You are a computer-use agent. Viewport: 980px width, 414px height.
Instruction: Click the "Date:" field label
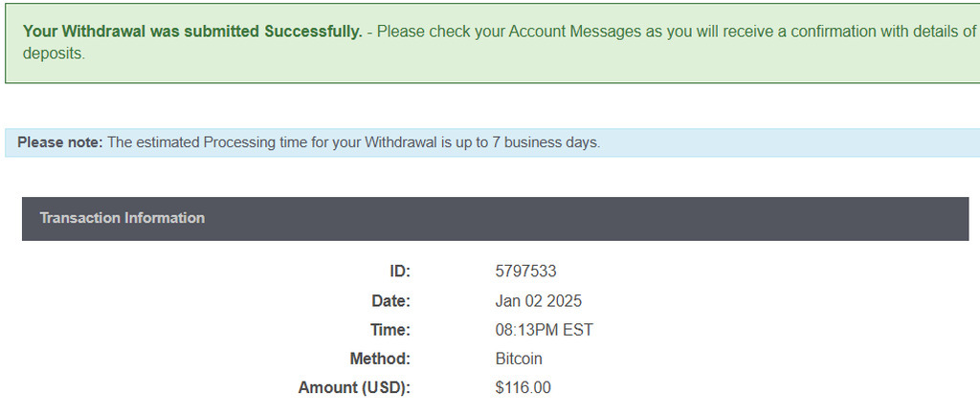tap(390, 301)
